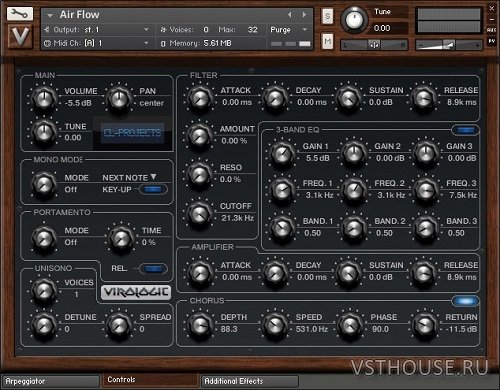Adjust the header pan slider
This screenshot has width=500, height=390.
pyautogui.click(x=374, y=45)
